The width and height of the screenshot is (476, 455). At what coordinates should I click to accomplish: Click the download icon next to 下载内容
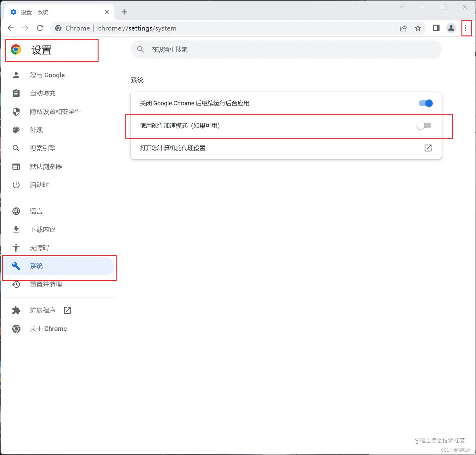(16, 229)
